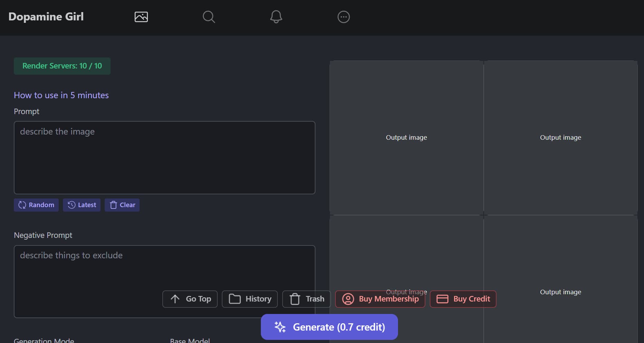Open How to use in 5 minutes link
This screenshot has height=343, width=644.
pos(61,95)
